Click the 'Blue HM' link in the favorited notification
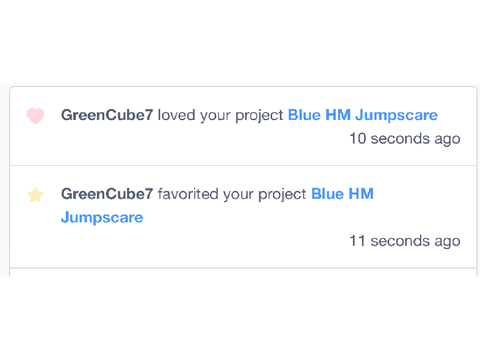This screenshot has width=480, height=360. [342, 194]
